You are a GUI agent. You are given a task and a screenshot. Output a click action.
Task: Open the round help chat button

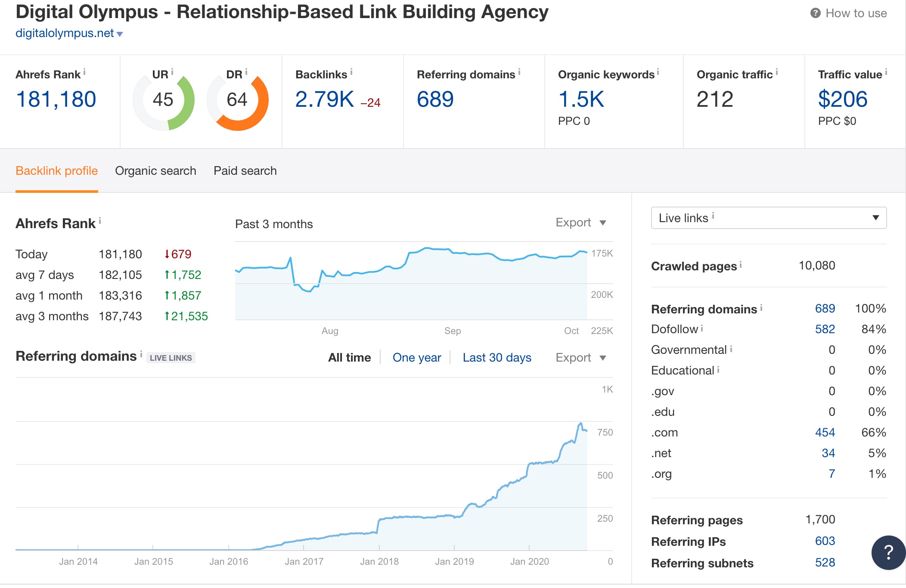pos(888,553)
